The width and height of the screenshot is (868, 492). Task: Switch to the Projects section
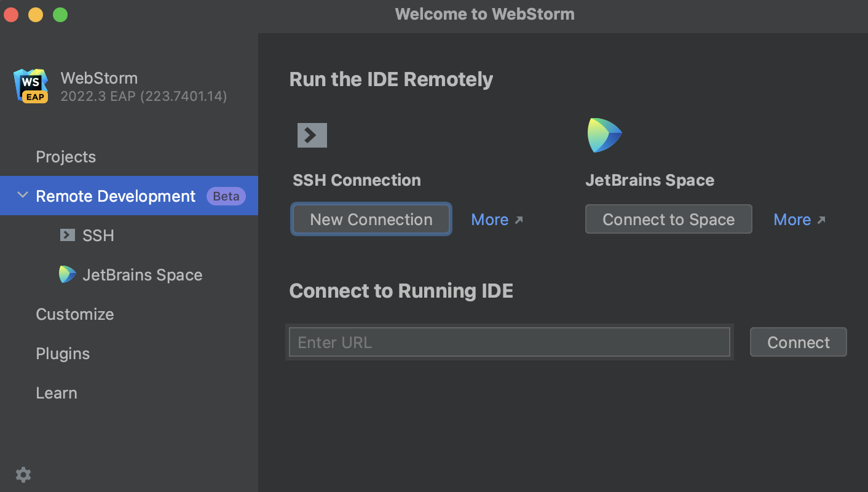point(66,157)
